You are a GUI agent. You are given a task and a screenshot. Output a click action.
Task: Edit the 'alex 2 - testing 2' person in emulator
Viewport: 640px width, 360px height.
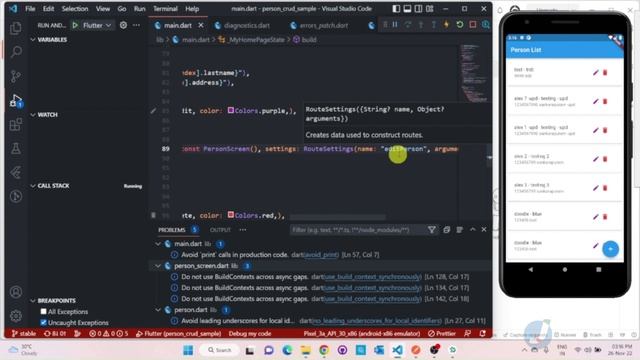[596, 159]
